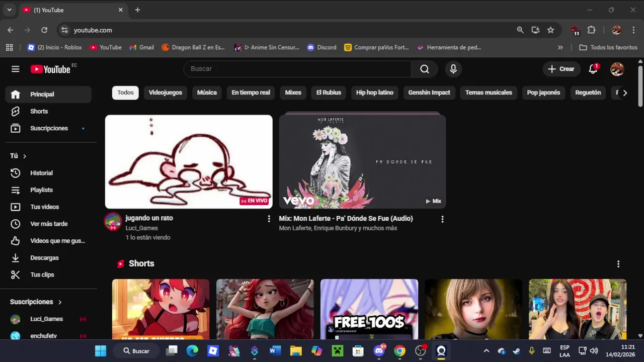Open Descargas in the sidebar

click(48, 257)
